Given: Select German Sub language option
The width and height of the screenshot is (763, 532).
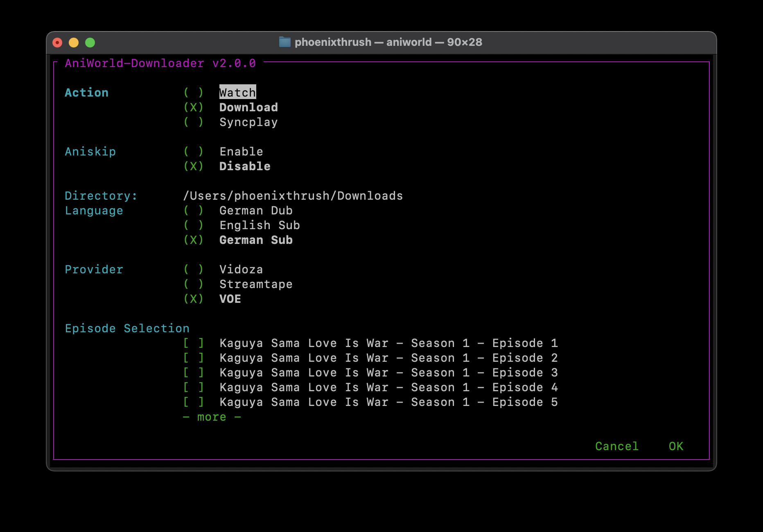Looking at the screenshot, I should coord(193,240).
